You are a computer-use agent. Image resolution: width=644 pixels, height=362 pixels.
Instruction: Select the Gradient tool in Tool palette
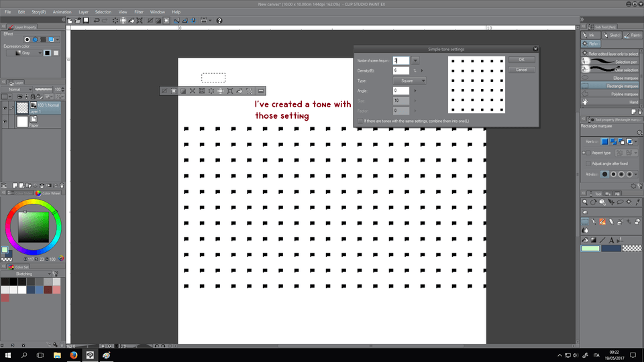[594, 240]
